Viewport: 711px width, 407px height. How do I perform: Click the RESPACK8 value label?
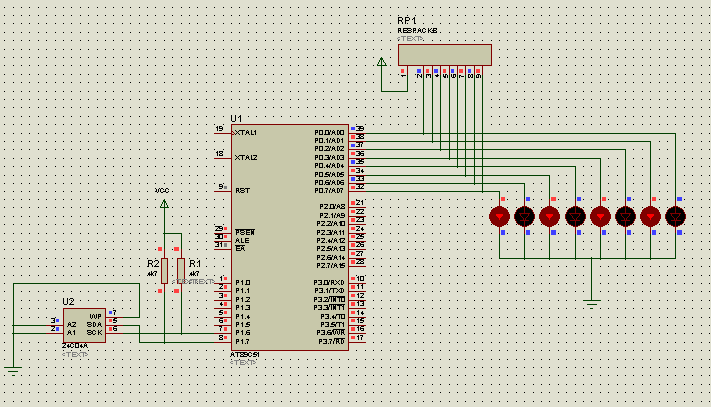417,30
